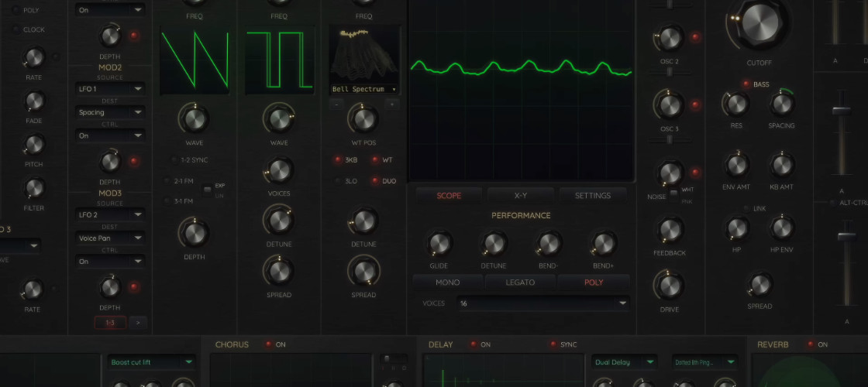The width and height of the screenshot is (868, 387).
Task: Switch to the X-Y tab
Action: pyautogui.click(x=520, y=195)
